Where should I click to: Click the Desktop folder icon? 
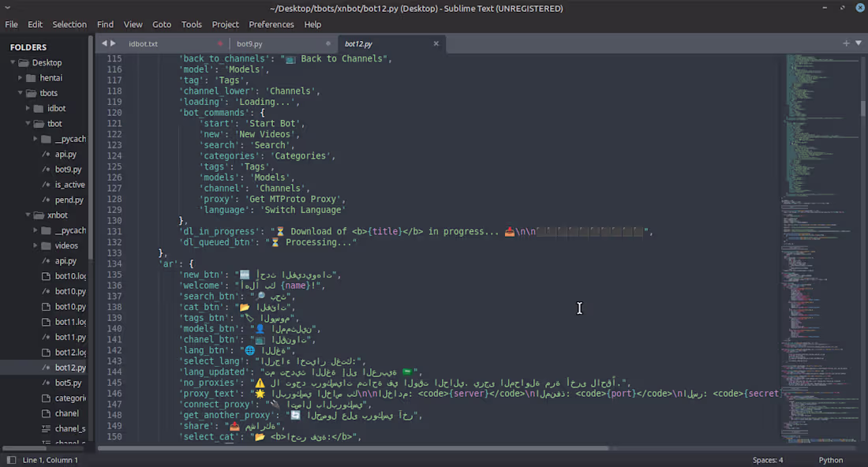point(23,62)
